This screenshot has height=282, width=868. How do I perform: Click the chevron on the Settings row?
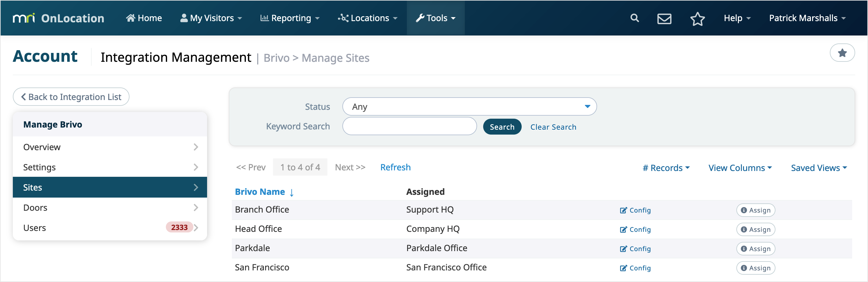(196, 167)
